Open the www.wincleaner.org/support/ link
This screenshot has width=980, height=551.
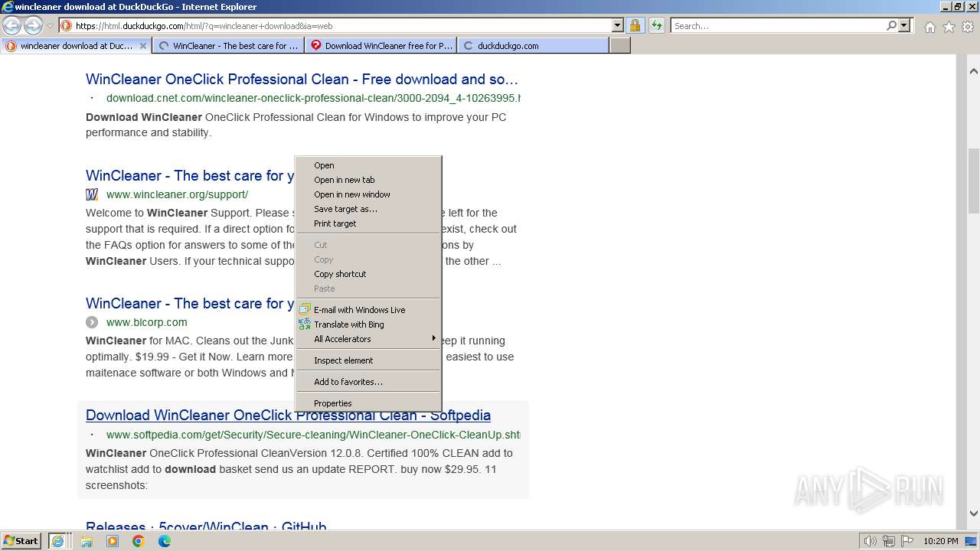[177, 194]
